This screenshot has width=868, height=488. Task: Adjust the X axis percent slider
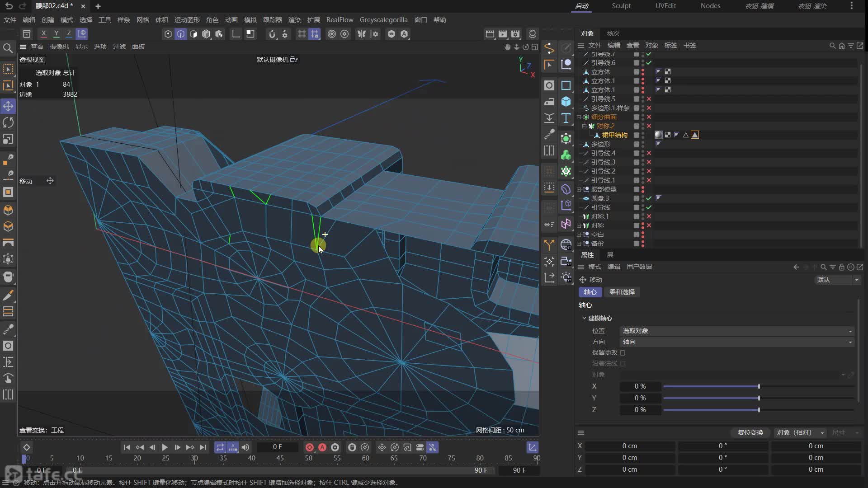pyautogui.click(x=759, y=386)
